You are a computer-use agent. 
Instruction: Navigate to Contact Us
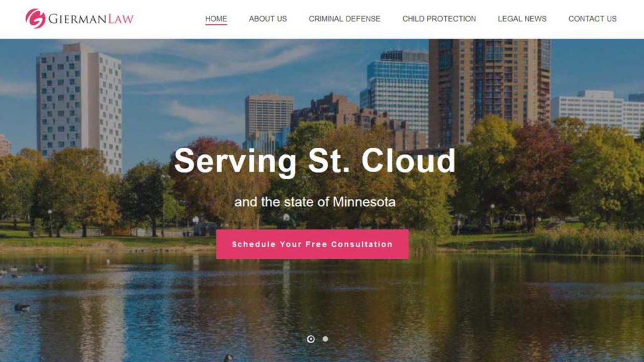click(592, 19)
